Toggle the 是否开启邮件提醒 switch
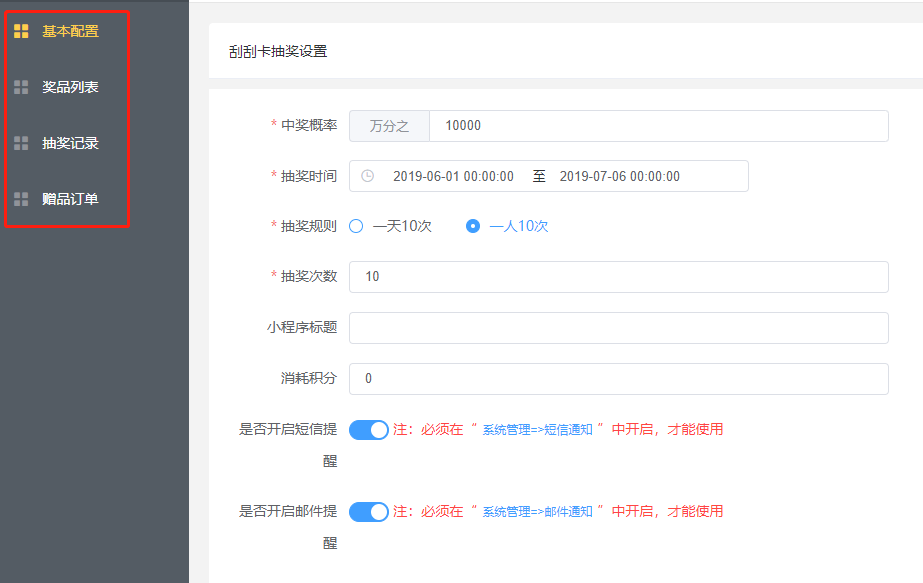 pyautogui.click(x=369, y=512)
